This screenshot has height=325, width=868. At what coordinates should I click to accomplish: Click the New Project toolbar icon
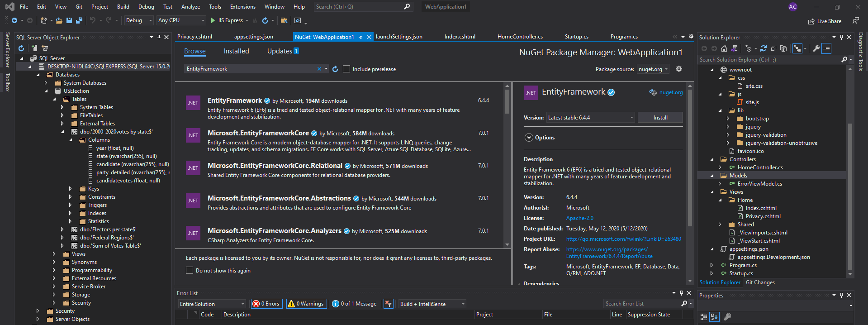pos(43,20)
